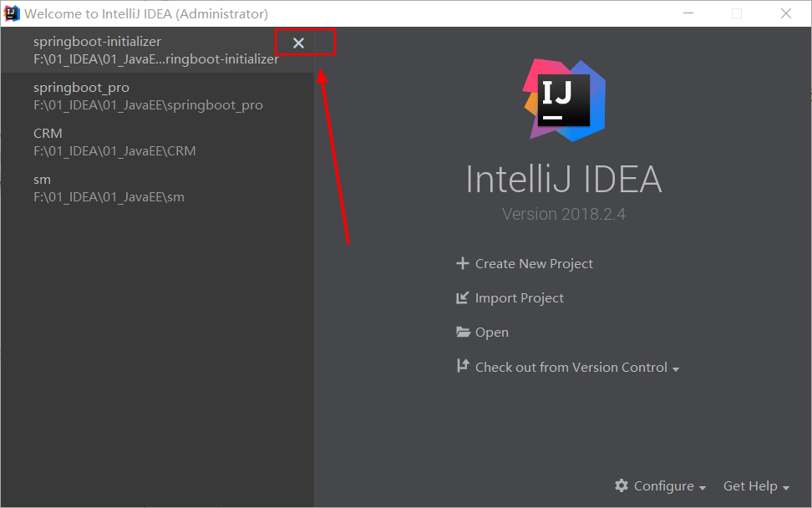This screenshot has height=508, width=812.
Task: Click the gear icon beside Configure
Action: click(x=622, y=485)
